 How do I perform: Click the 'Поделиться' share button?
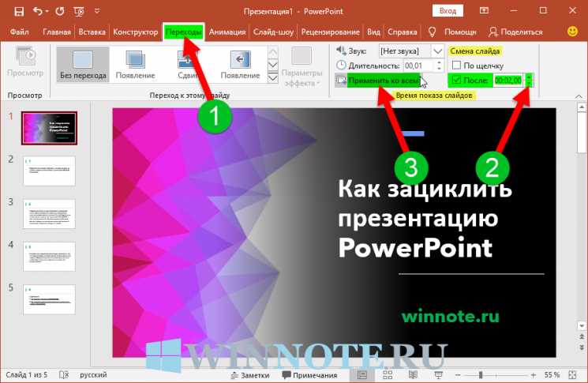(515, 32)
